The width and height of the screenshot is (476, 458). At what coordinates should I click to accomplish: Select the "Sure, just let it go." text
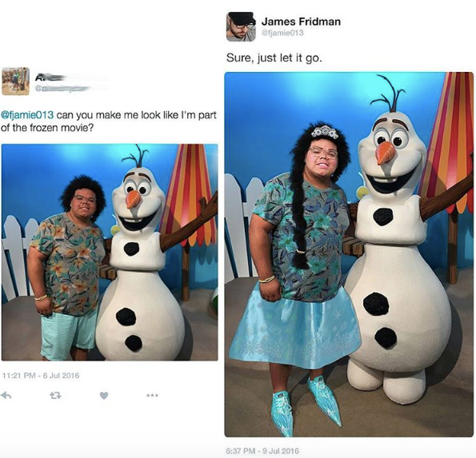click(x=274, y=58)
